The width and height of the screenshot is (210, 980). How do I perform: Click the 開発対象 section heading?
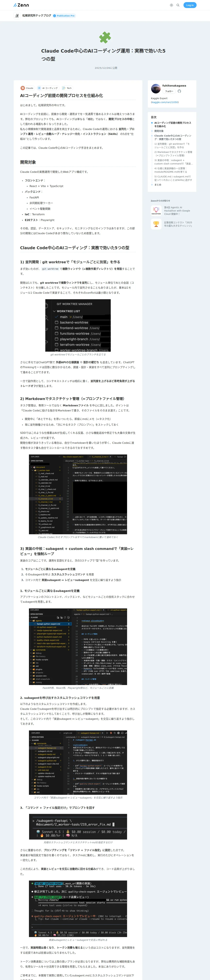coord(28,162)
